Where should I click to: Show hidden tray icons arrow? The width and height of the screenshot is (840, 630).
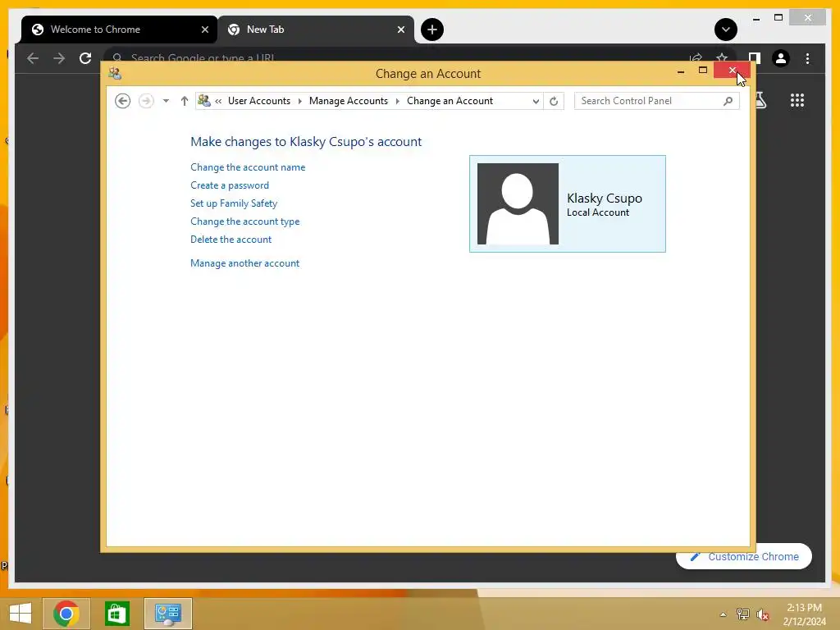(724, 614)
